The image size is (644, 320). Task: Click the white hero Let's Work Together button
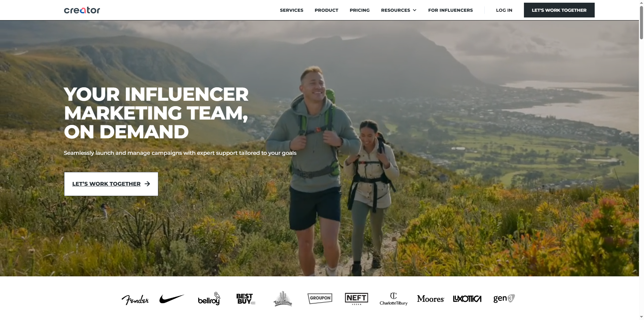pyautogui.click(x=111, y=184)
